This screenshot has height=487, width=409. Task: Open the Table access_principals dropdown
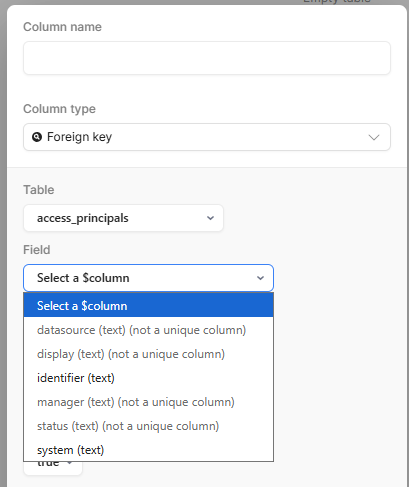123,218
